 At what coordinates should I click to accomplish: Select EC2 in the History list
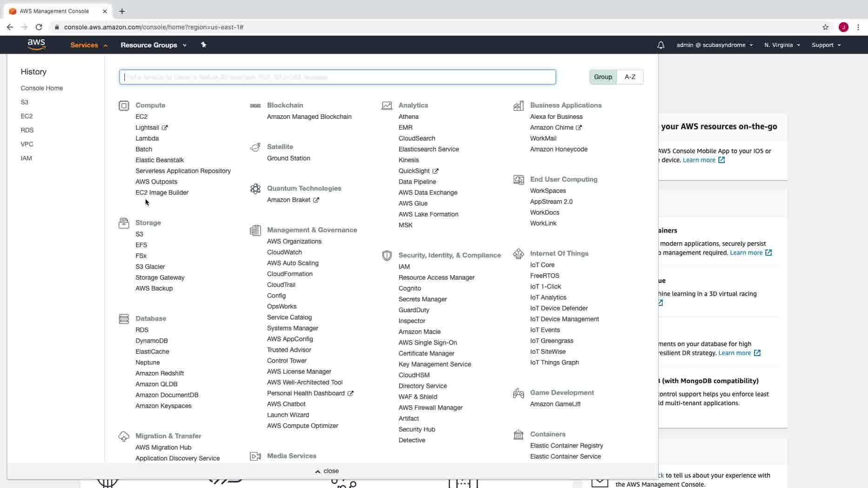point(27,116)
